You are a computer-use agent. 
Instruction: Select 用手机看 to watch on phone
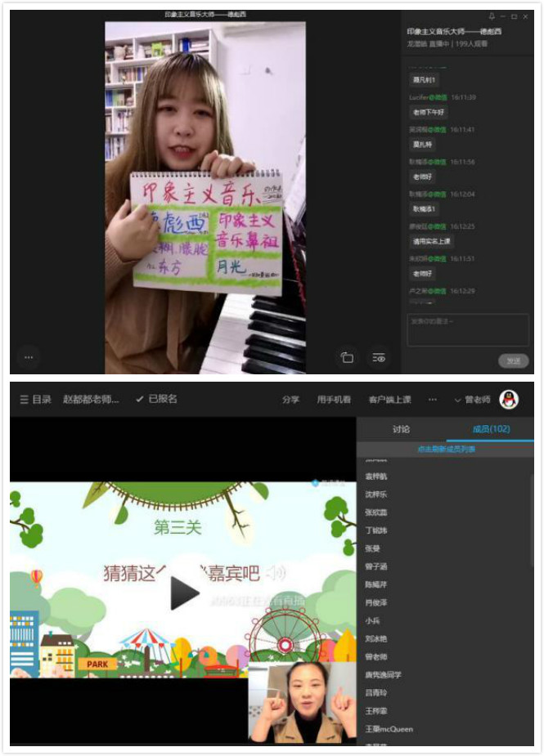click(334, 399)
